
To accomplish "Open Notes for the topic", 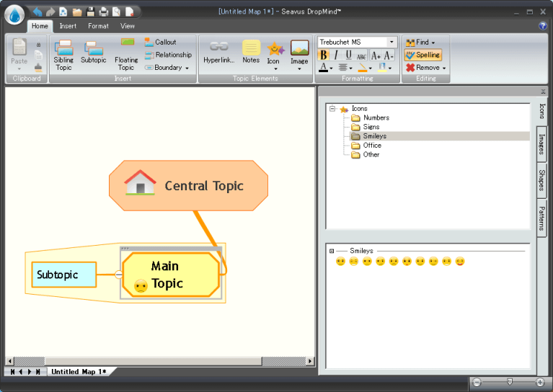I will click(x=251, y=48).
